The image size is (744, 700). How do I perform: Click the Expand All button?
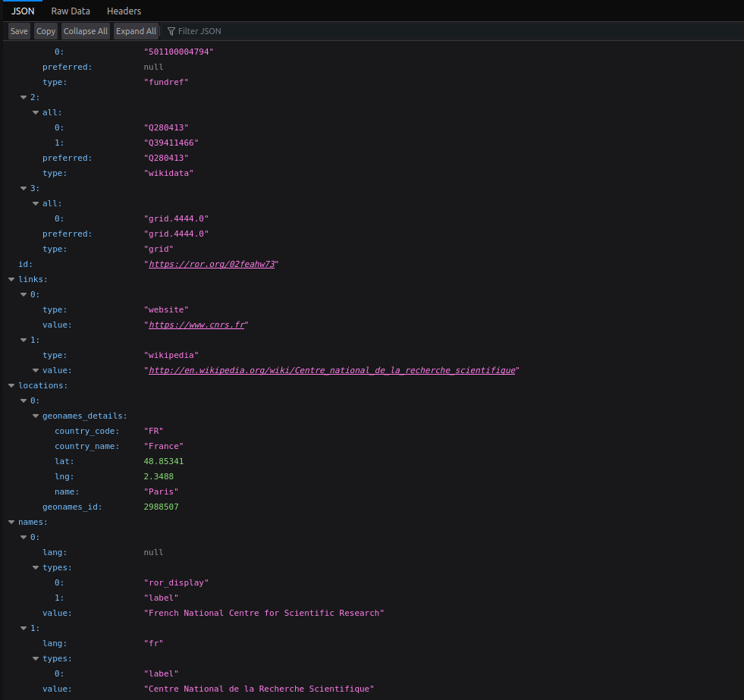[136, 31]
